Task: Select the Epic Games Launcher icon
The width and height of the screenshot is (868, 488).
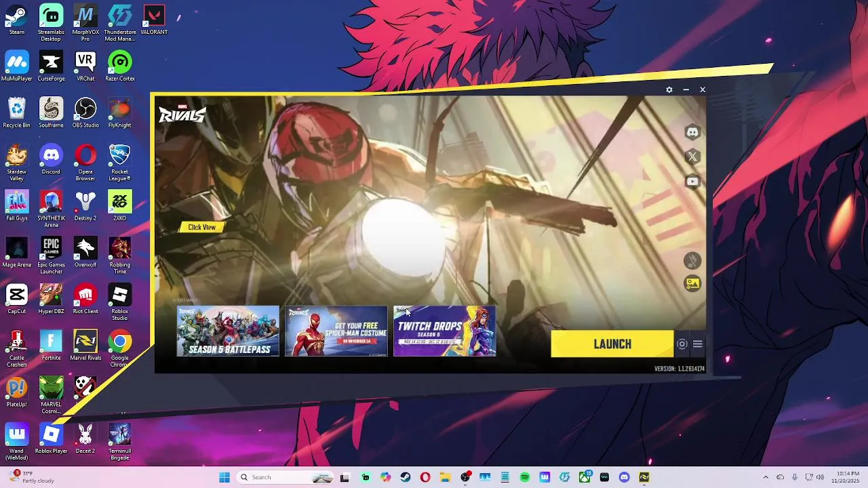Action: (51, 256)
